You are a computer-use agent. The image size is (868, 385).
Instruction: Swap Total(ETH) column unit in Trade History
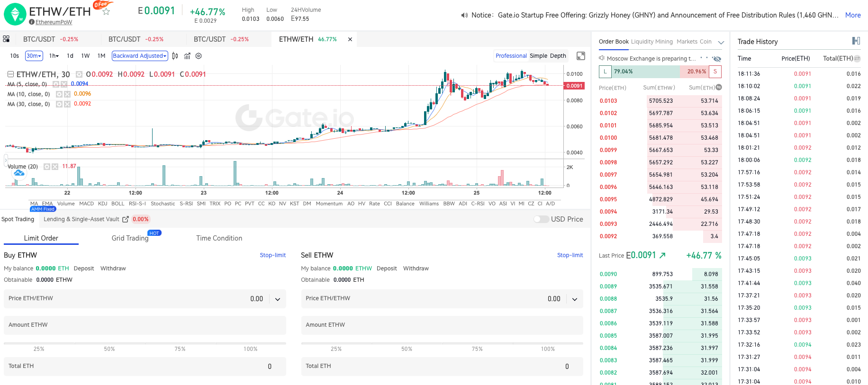coord(857,59)
